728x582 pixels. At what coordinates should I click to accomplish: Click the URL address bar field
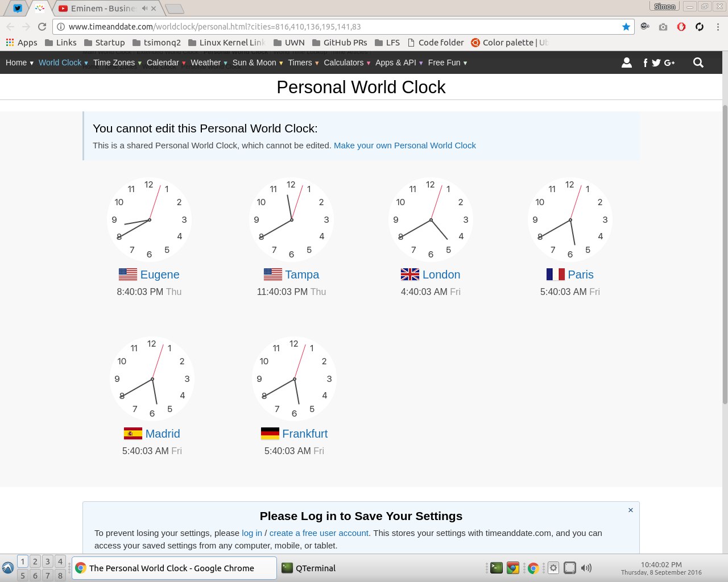click(x=341, y=27)
